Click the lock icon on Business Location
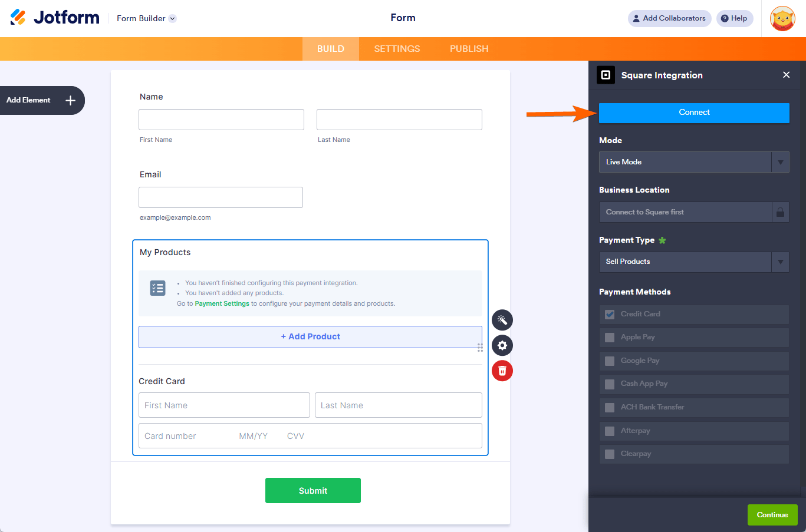This screenshot has width=806, height=532. click(x=780, y=212)
